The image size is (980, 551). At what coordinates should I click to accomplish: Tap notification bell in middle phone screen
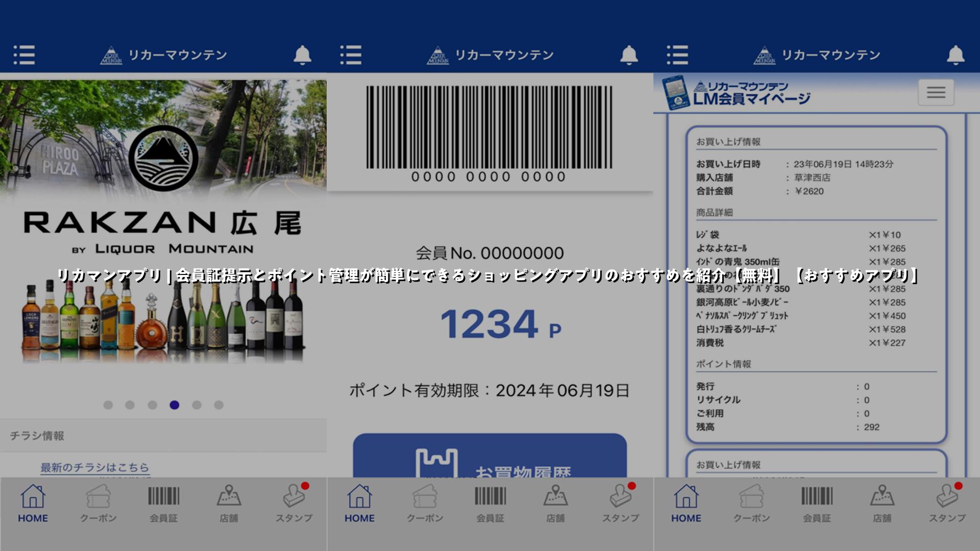629,55
